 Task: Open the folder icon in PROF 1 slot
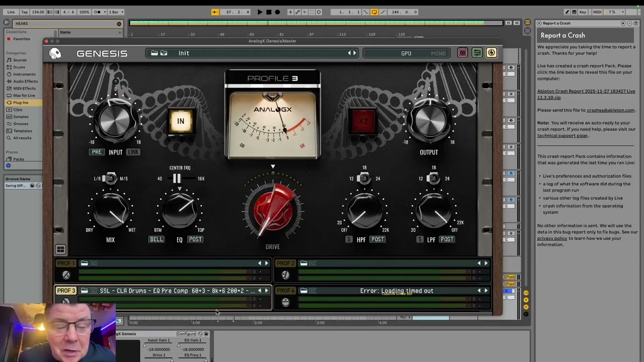pos(85,263)
